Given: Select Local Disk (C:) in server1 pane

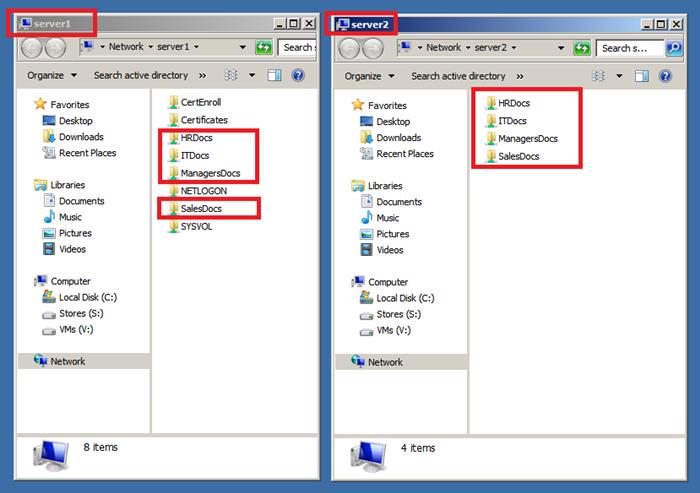Looking at the screenshot, I should coord(79,297).
